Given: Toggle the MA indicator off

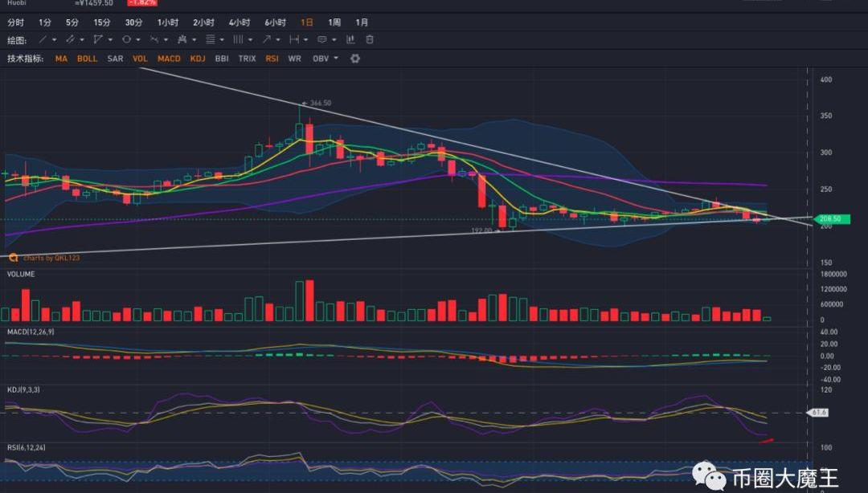Looking at the screenshot, I should pos(61,59).
